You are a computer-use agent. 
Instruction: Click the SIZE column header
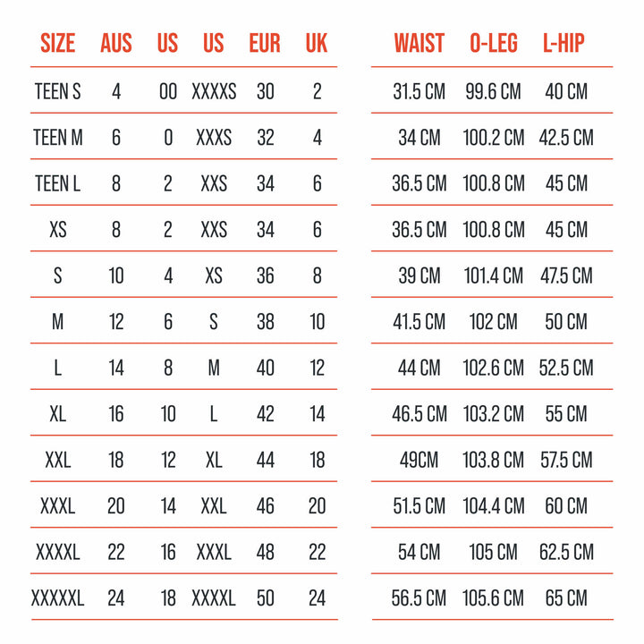(x=57, y=43)
